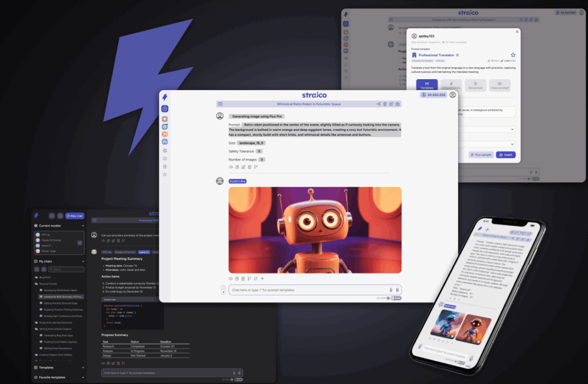Click Insert button in template dialog
The height and width of the screenshot is (384, 588).
click(506, 155)
